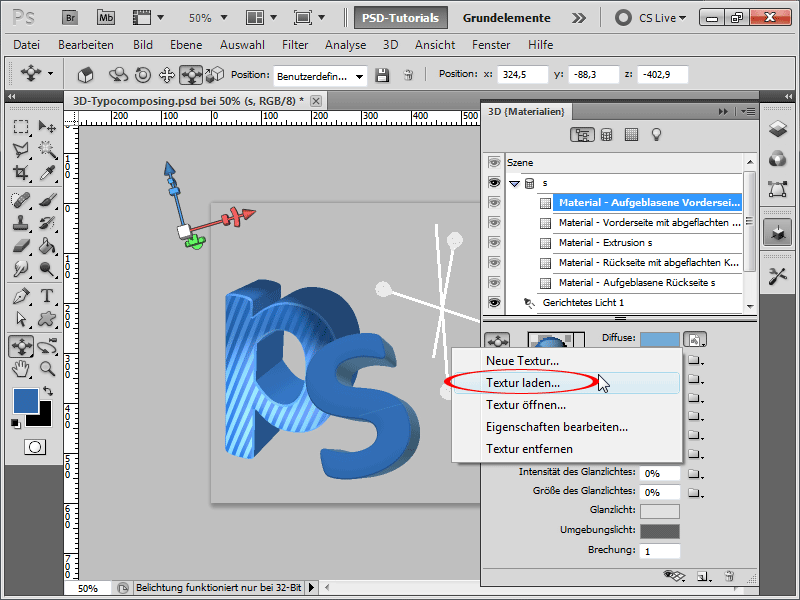Select the Polygonal Lasso tool
The image size is (800, 600).
coord(21,149)
